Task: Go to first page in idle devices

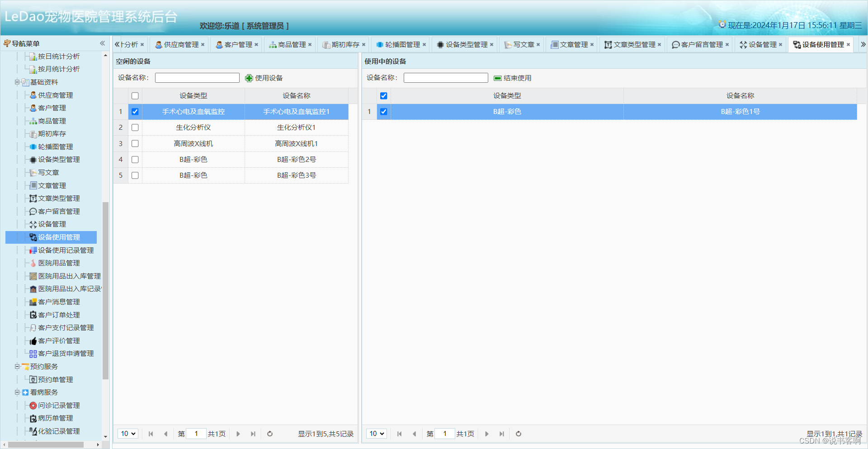Action: click(151, 434)
